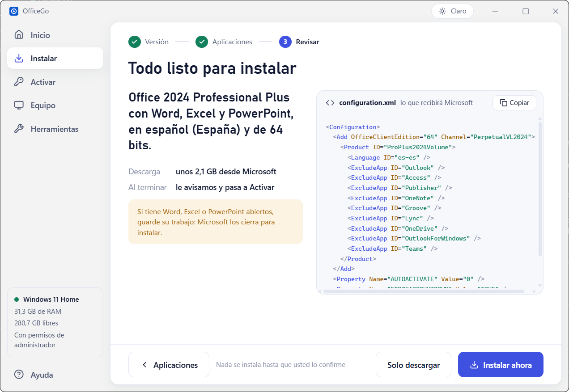
Task: Click the left arrow of XML horizontal scrollbar
Action: (319, 291)
